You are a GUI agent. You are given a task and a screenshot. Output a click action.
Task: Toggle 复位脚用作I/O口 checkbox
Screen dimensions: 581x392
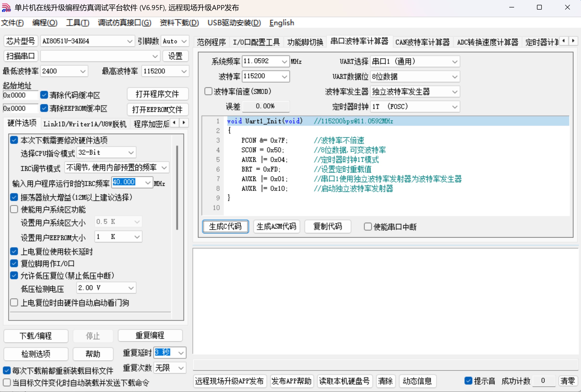14,263
